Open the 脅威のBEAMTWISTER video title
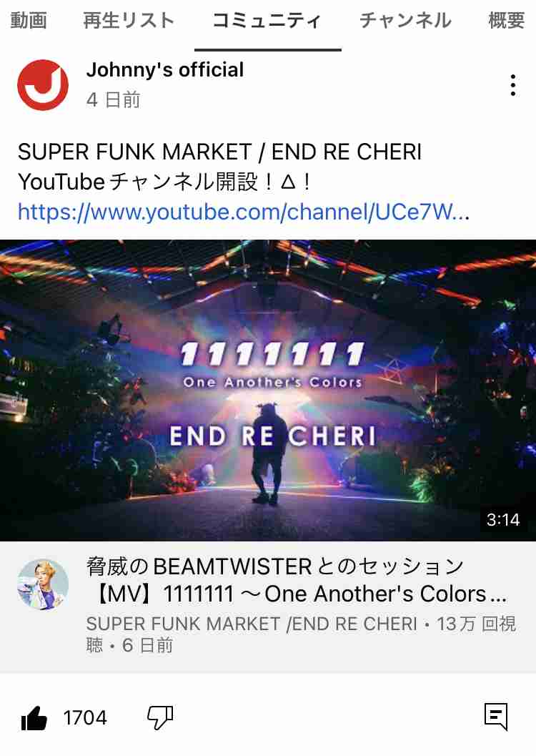The image size is (536, 756). 296,580
